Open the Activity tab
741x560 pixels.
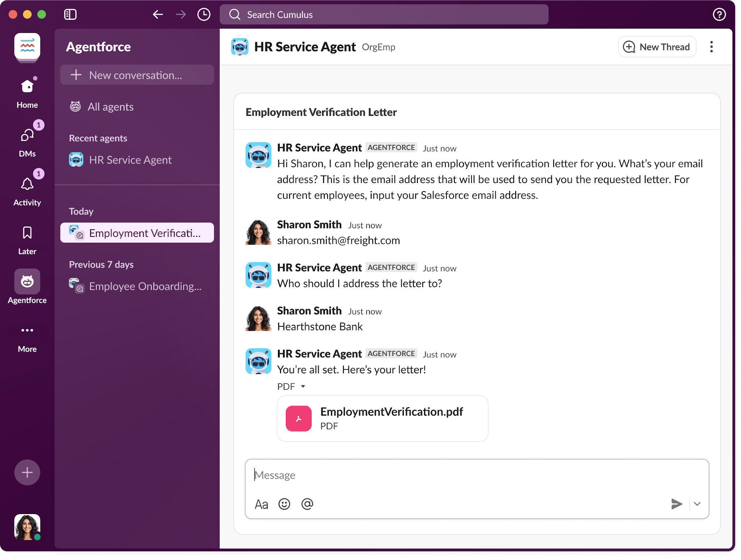[27, 190]
